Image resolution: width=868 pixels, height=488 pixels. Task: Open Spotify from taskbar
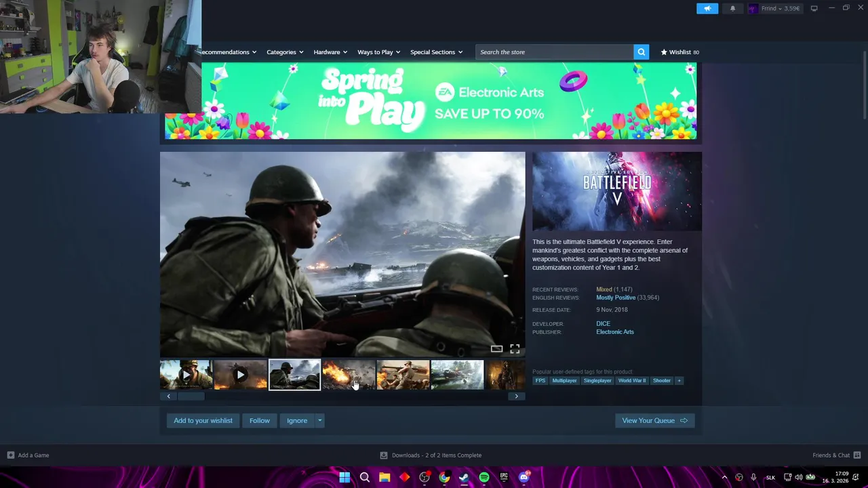pos(484,477)
